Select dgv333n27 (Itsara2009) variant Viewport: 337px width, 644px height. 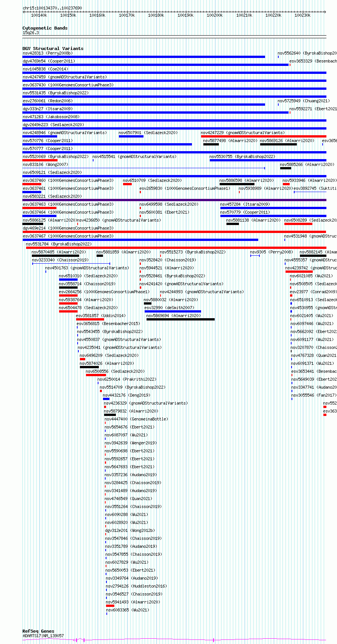coord(48,109)
